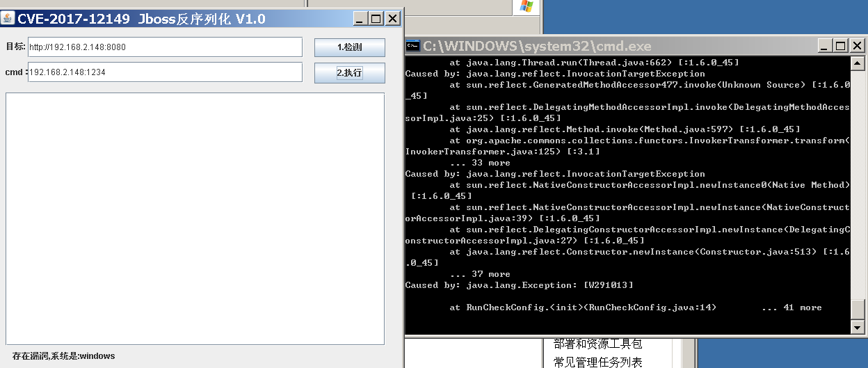
Task: Click the Java icon in Jboss tool title bar
Action: pyautogui.click(x=8, y=18)
